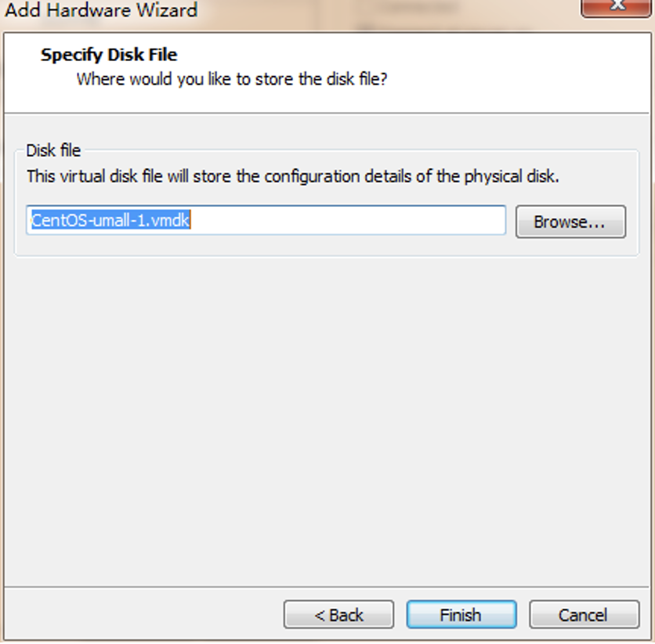Close the Add Hardware Wizard window
Image resolution: width=655 pixels, height=644 pixels.
click(x=617, y=7)
